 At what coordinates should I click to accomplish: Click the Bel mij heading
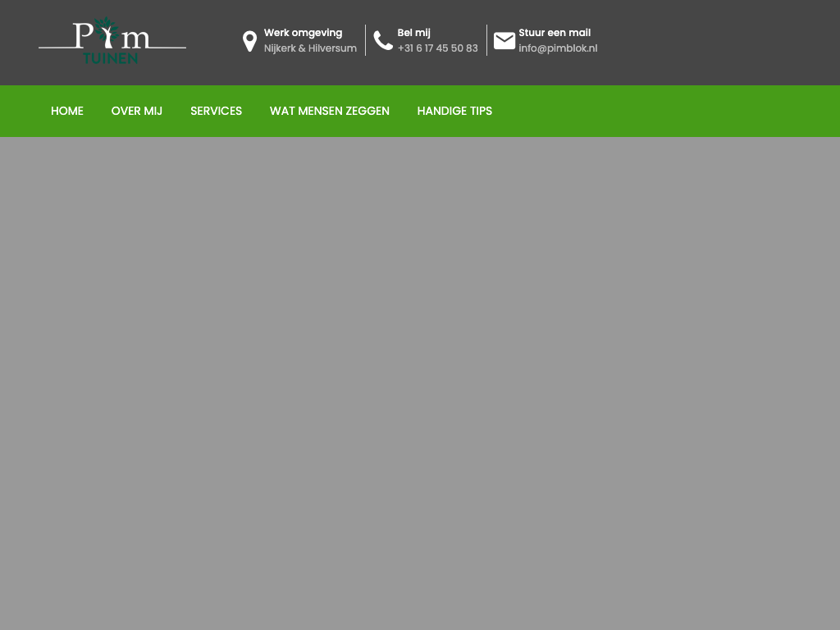[x=413, y=33]
